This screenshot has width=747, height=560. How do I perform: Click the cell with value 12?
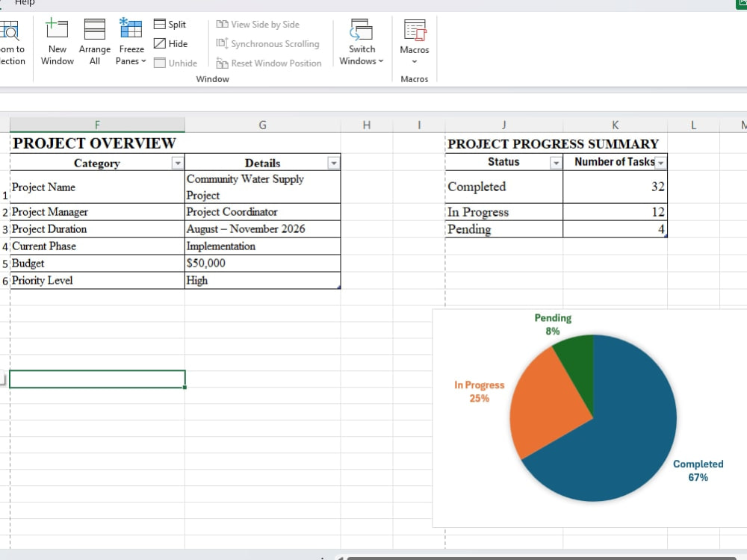[615, 212]
